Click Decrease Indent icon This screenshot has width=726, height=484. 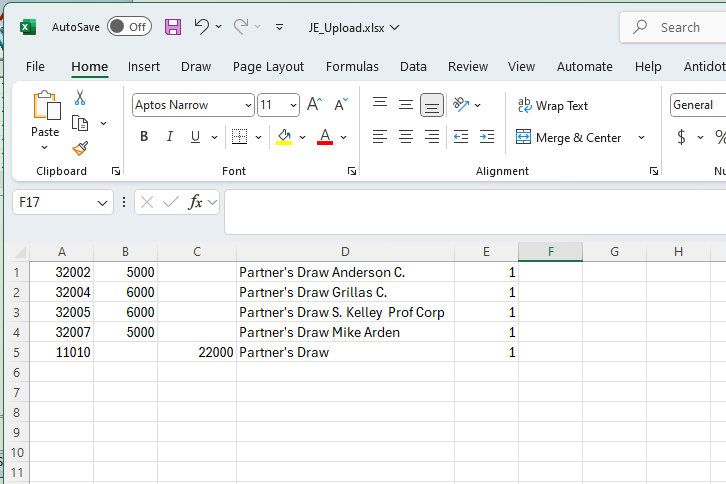(461, 137)
